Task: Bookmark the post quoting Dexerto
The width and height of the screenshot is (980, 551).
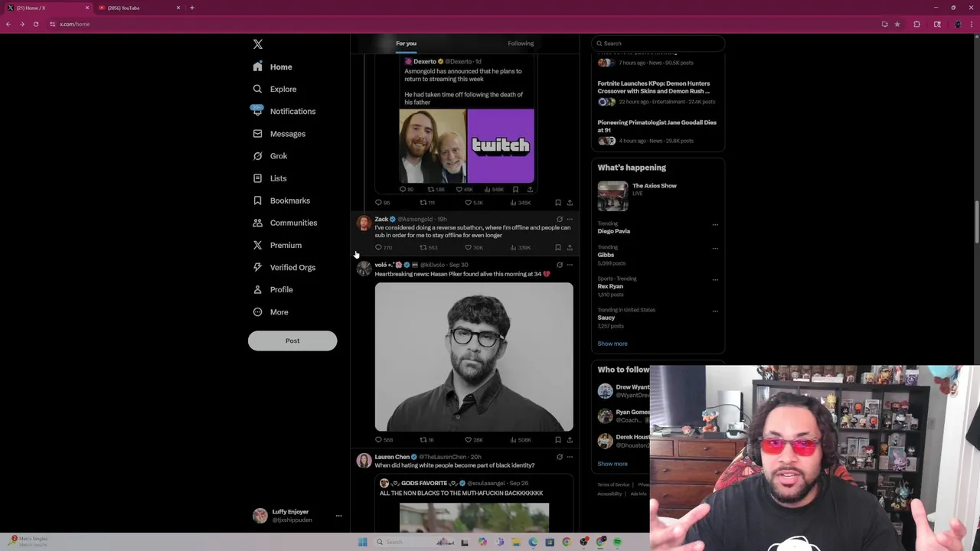Action: coord(558,203)
